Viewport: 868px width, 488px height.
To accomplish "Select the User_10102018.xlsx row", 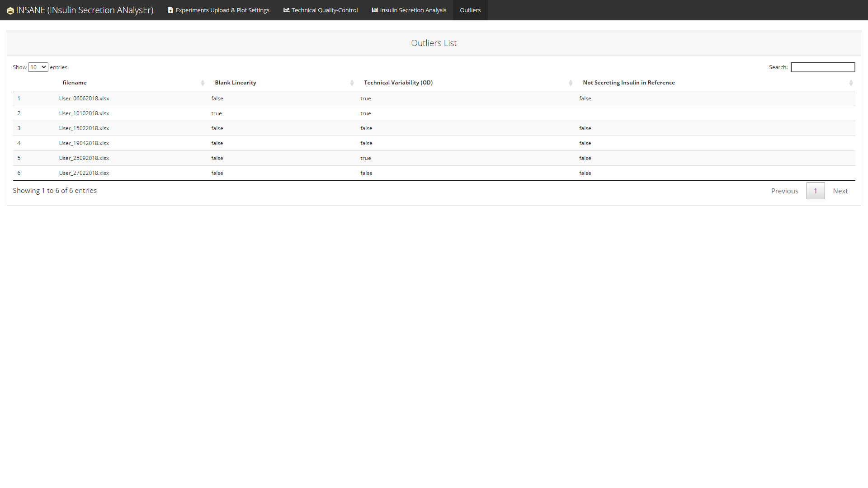I will click(x=84, y=113).
